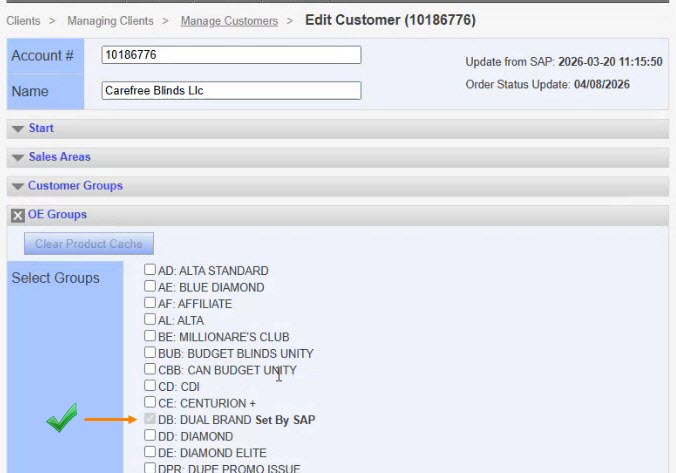
Task: Select the AL: ALTA checkbox
Action: tap(150, 320)
